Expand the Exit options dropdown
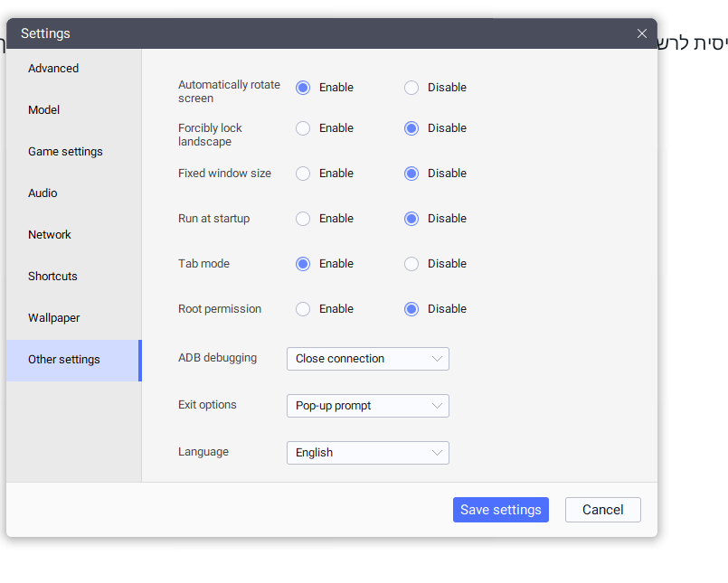The height and width of the screenshot is (583, 728). (x=367, y=406)
